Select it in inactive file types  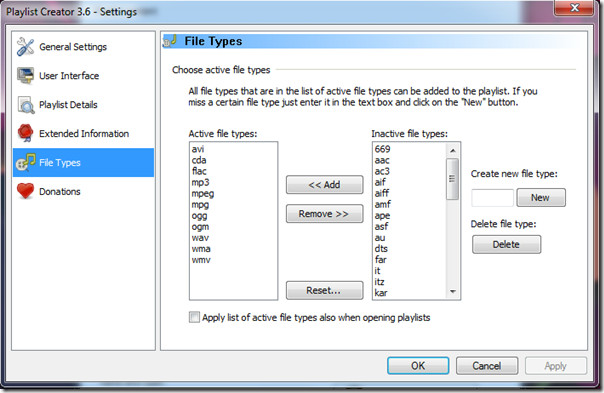point(410,271)
